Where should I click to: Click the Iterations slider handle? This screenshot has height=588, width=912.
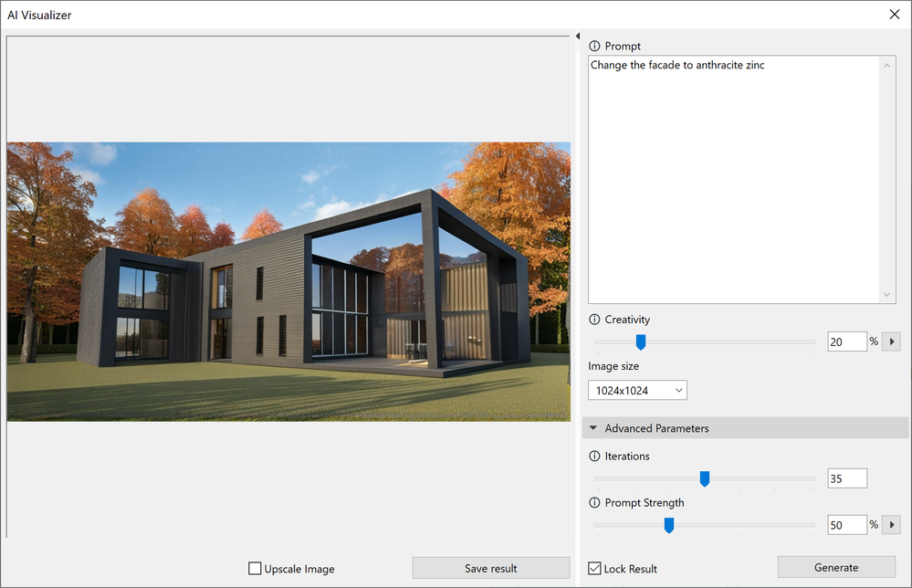tap(705, 478)
